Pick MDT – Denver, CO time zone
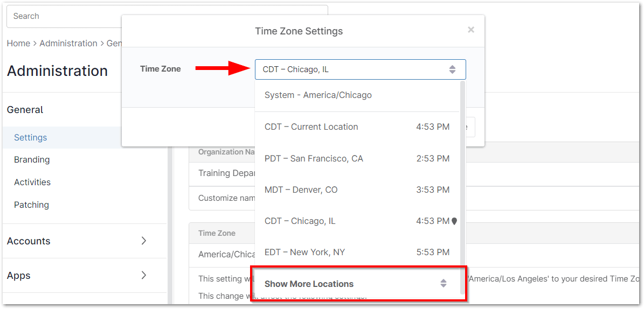 pyautogui.click(x=301, y=190)
